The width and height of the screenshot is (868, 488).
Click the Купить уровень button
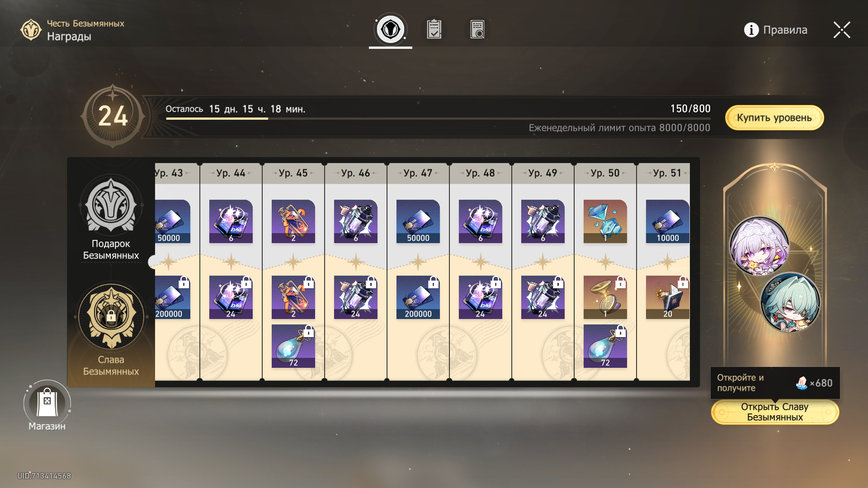point(774,117)
